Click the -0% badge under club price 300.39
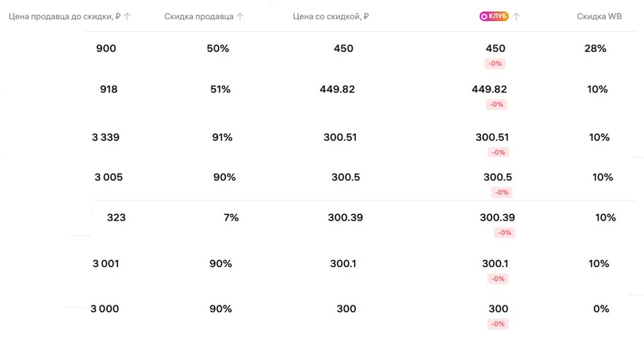This screenshot has width=644, height=343. [x=504, y=233]
